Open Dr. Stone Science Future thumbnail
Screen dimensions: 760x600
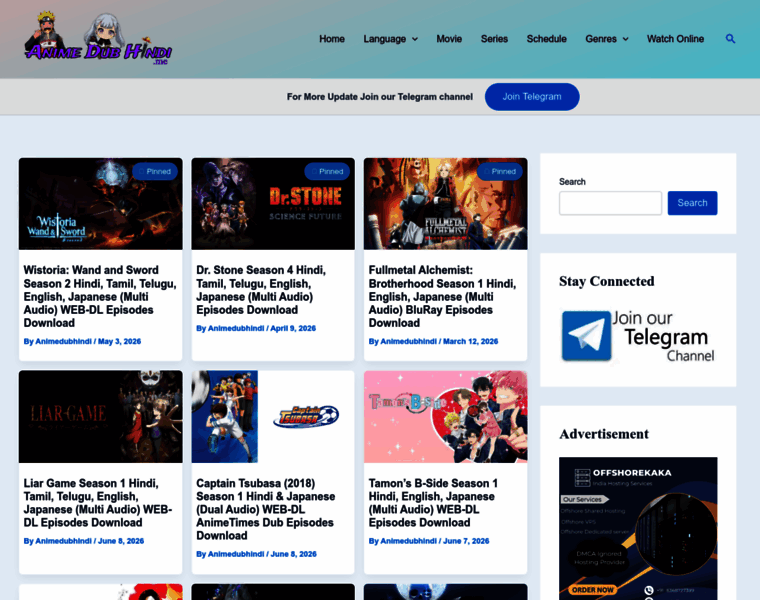pyautogui.click(x=273, y=204)
